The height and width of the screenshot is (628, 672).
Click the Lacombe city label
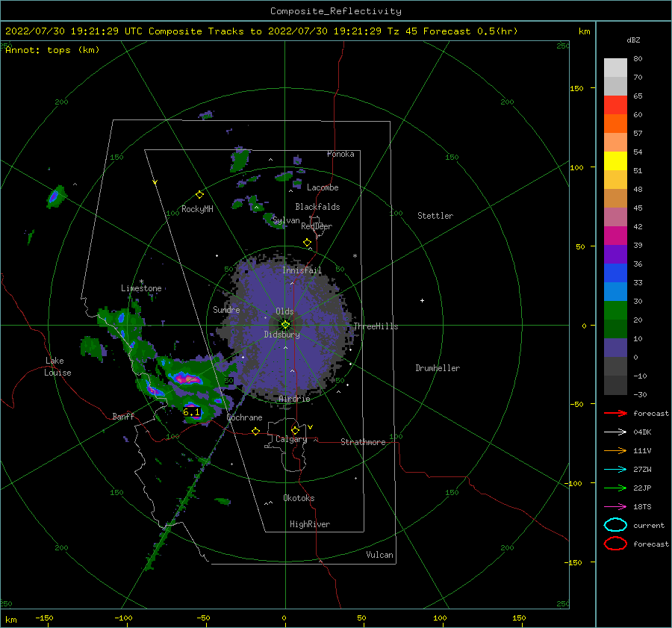pos(323,187)
